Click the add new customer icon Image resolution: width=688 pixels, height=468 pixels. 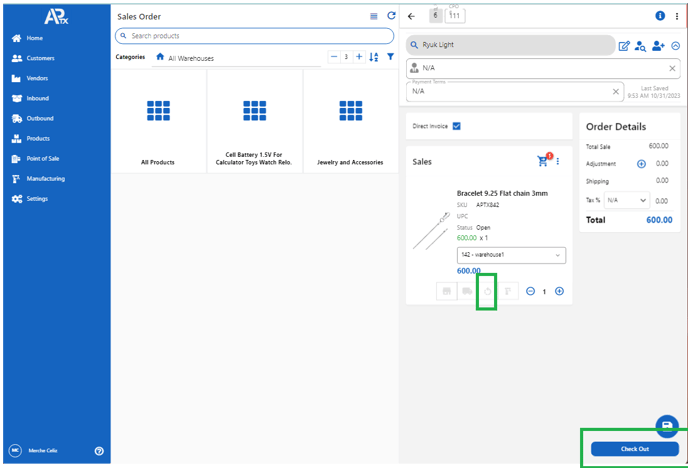pos(658,46)
